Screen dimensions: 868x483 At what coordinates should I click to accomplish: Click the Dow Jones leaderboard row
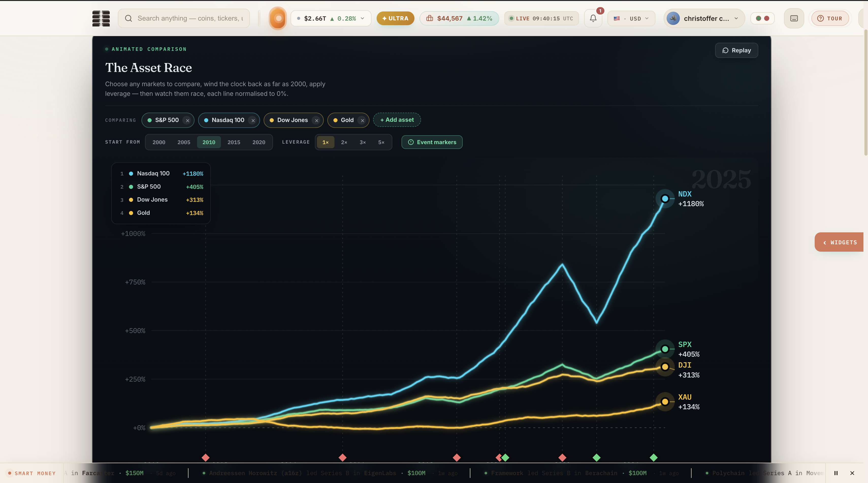tap(162, 200)
